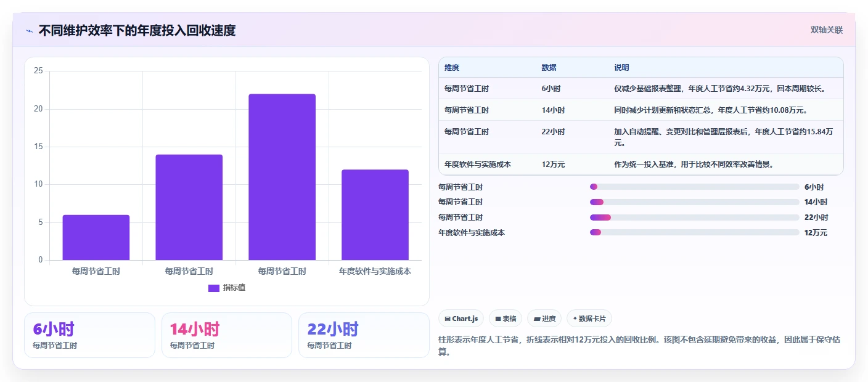Screen dimensions: 868x382
Task: Click the footnote beginning 柱形表示年度人工节省
Action: point(640,346)
